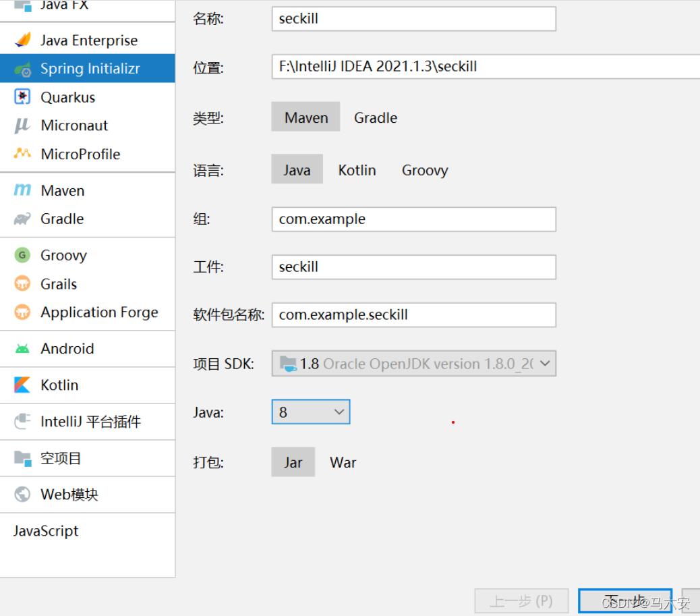Screen dimensions: 700x616
Task: Click the JDK folder icon in 项目 SDK
Action: (x=289, y=364)
